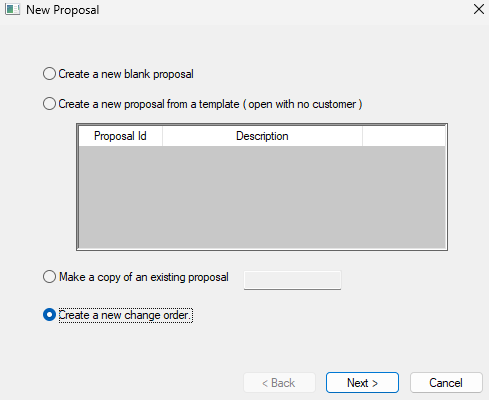This screenshot has height=400, width=489.
Task: Click the selected change order radio circle
Action: [x=49, y=315]
